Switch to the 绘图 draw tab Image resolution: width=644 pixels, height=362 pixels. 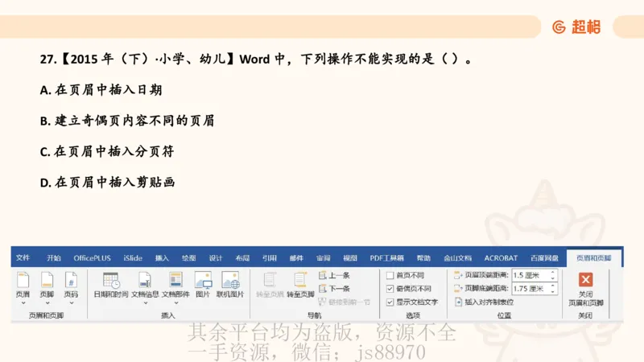(x=188, y=257)
